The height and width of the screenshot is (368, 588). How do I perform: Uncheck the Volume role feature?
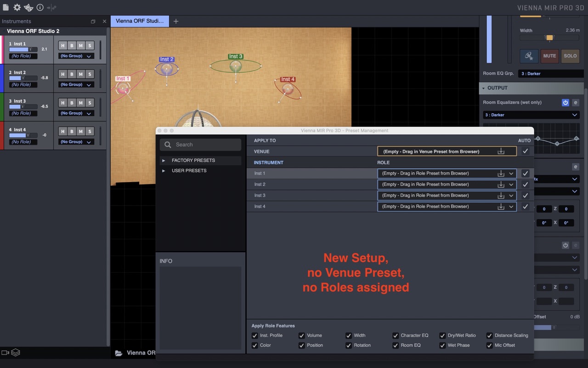coord(302,335)
